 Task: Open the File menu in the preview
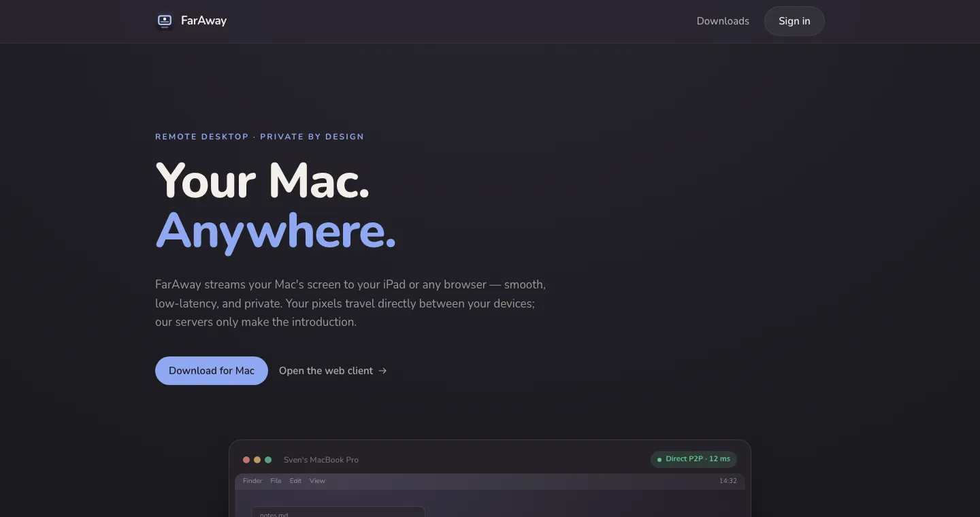276,481
